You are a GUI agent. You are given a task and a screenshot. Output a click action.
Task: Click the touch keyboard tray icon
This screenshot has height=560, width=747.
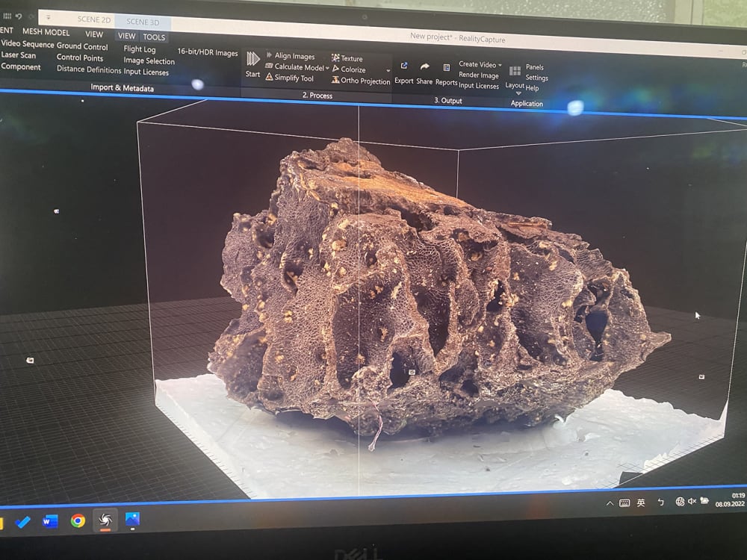(x=624, y=503)
